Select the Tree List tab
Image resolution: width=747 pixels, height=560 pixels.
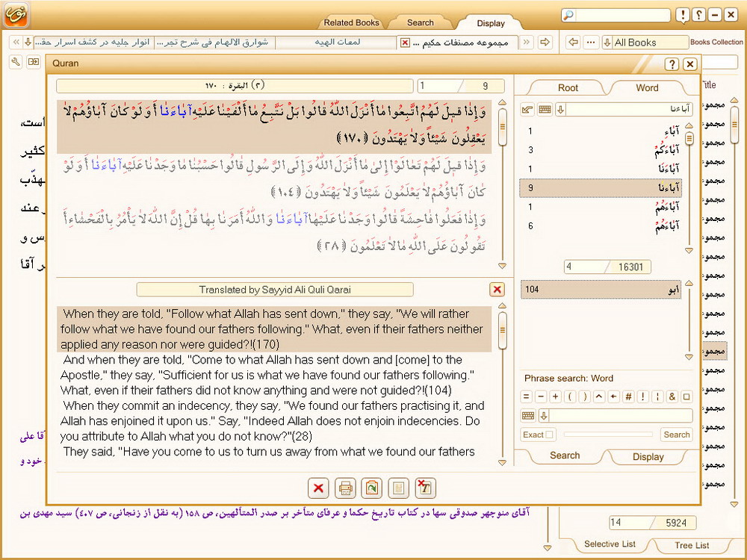click(692, 545)
